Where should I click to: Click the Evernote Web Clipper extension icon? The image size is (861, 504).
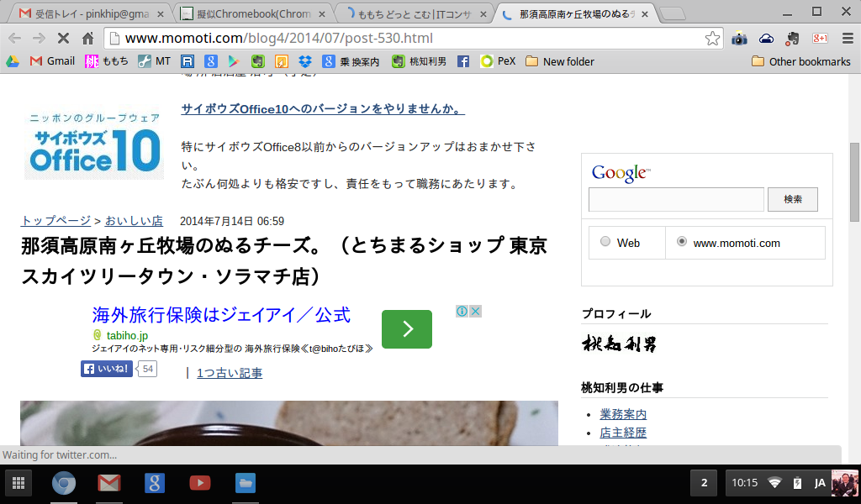coord(793,39)
